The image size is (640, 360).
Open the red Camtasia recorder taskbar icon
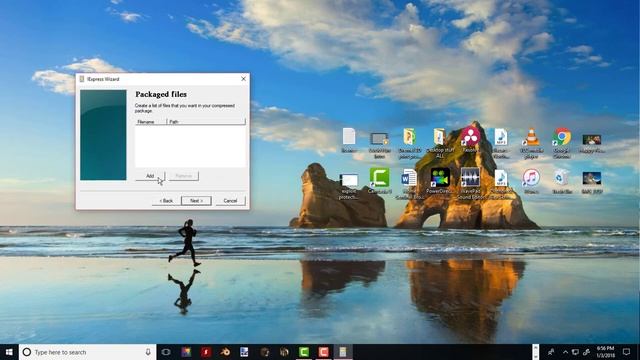tap(323, 352)
